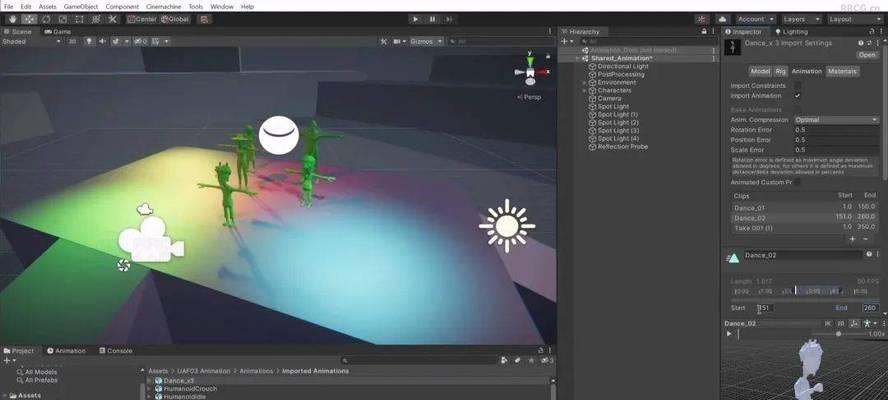
Task: Open cloud services icon
Action: point(722,19)
